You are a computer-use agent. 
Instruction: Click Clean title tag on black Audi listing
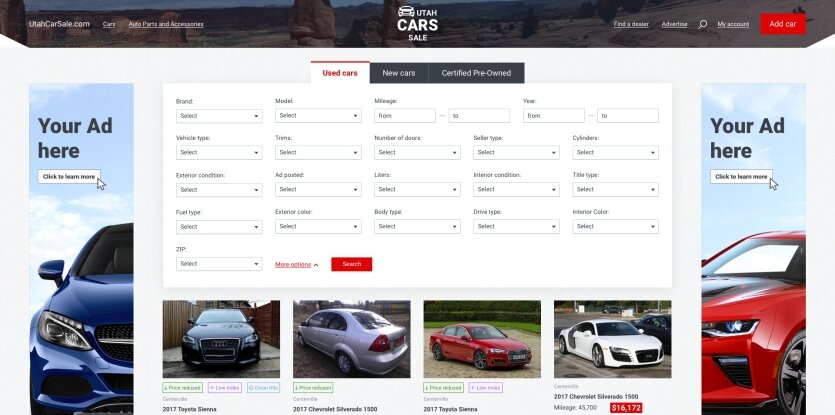[263, 388]
